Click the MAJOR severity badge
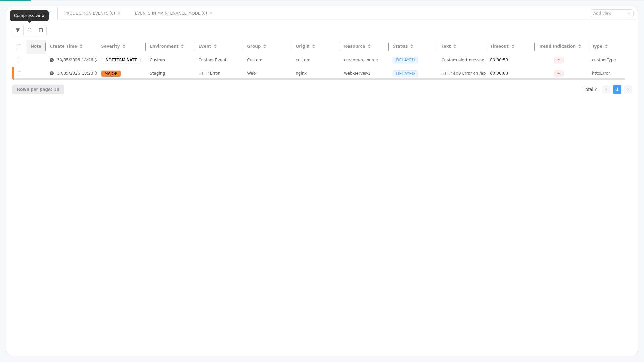Screen dimensions: 644x362 pos(111,74)
